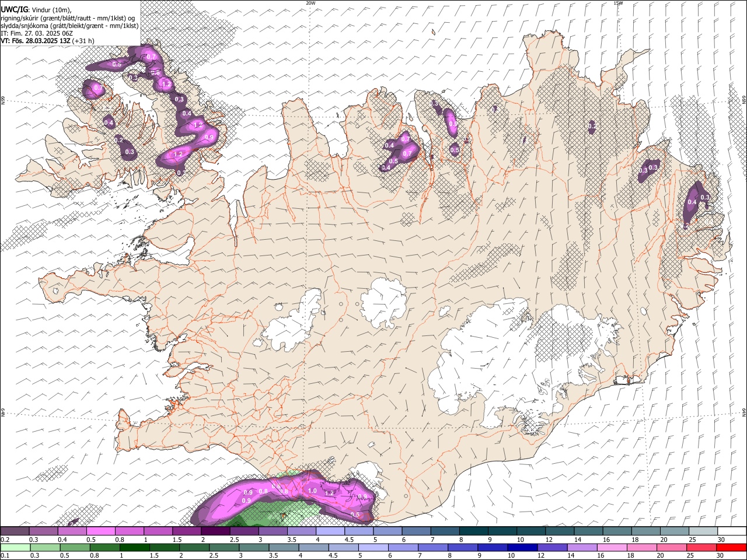Click the '30' label in the lower legend row
The height and width of the screenshot is (560, 747).
[721, 556]
